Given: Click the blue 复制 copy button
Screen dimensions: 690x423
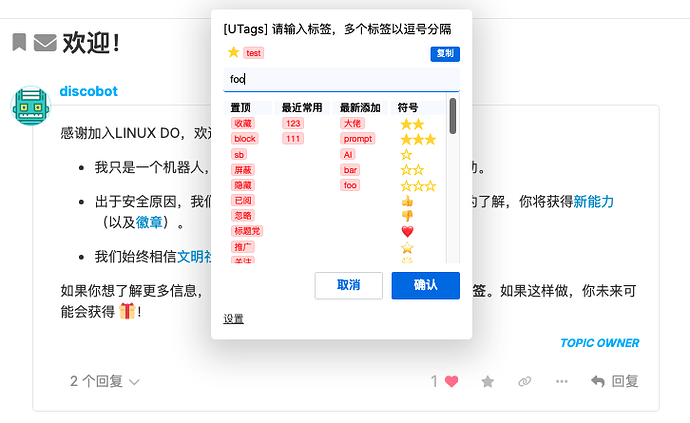Looking at the screenshot, I should click(445, 54).
